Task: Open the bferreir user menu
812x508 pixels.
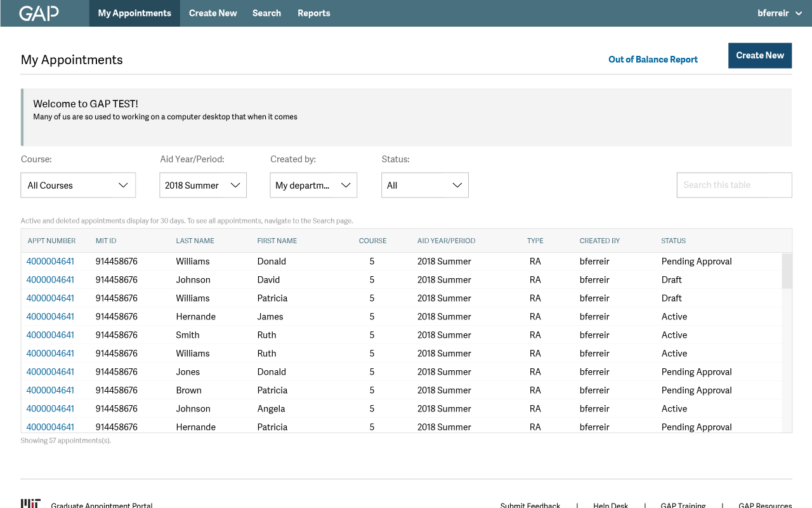Action: (x=779, y=13)
